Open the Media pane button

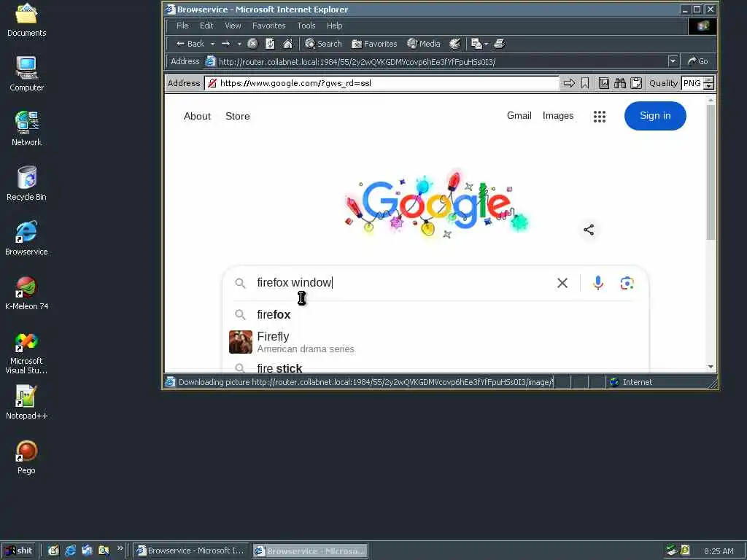(x=424, y=44)
